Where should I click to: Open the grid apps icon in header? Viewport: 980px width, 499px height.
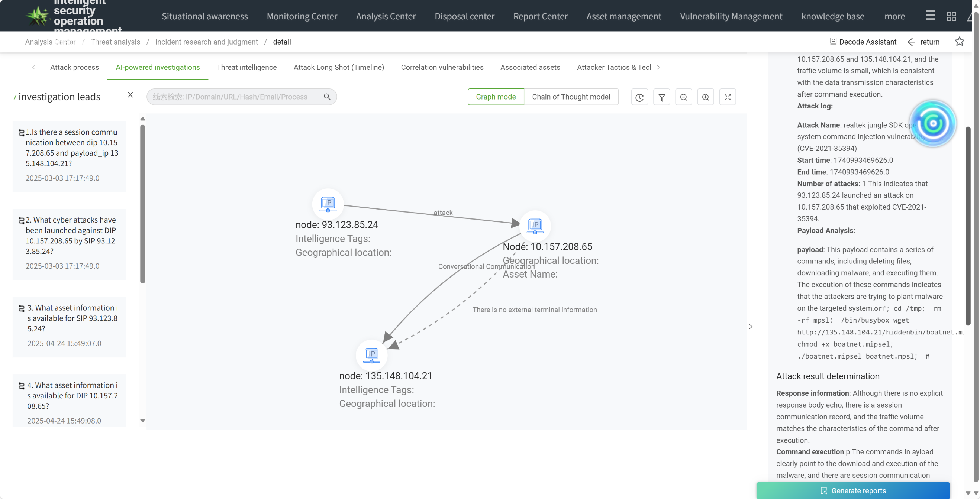click(x=951, y=16)
